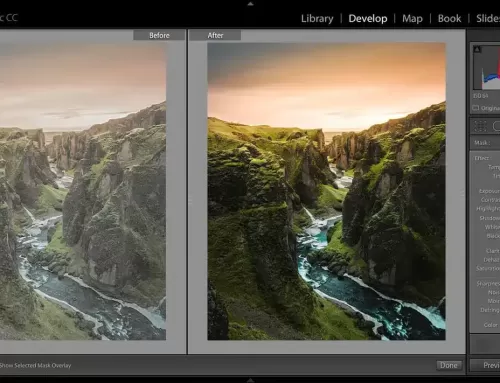Screen dimensions: 500x383
Task: Click the After label
Action: coord(215,35)
